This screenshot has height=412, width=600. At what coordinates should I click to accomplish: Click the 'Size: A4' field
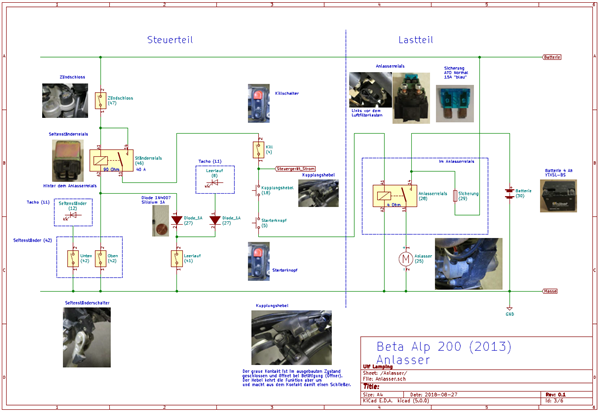pyautogui.click(x=373, y=394)
